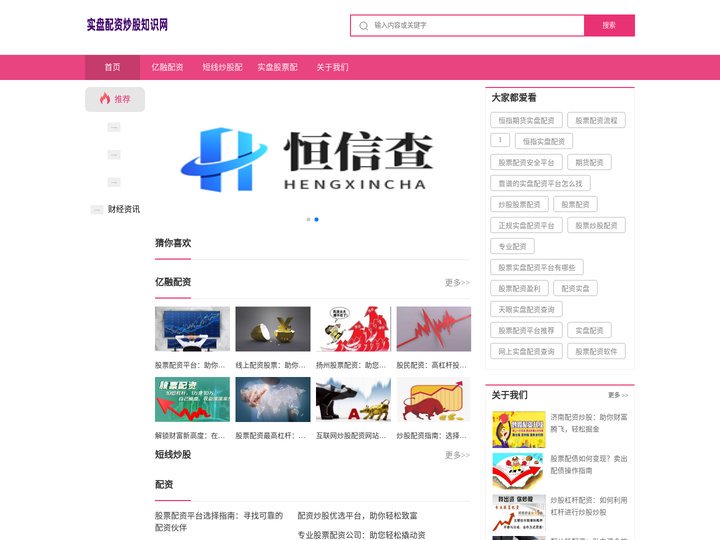This screenshot has width=720, height=540.
Task: Open the 股民配资 red line chart thumbnail
Action: tap(434, 329)
